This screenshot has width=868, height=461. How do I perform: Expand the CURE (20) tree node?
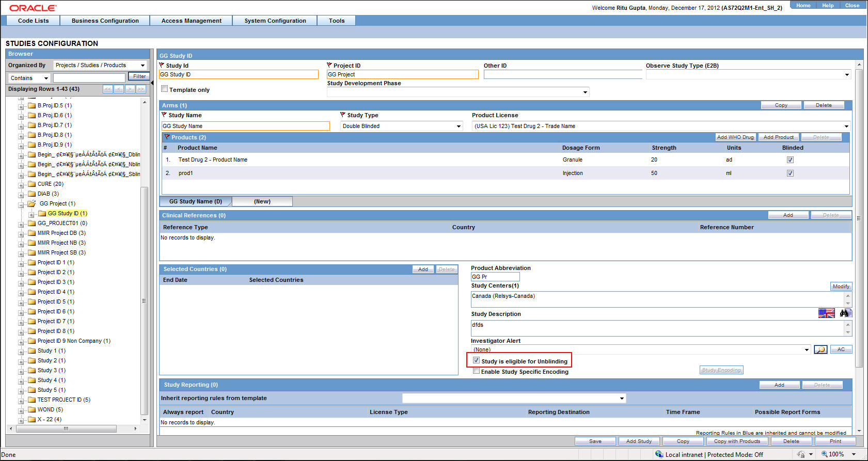[x=21, y=185]
